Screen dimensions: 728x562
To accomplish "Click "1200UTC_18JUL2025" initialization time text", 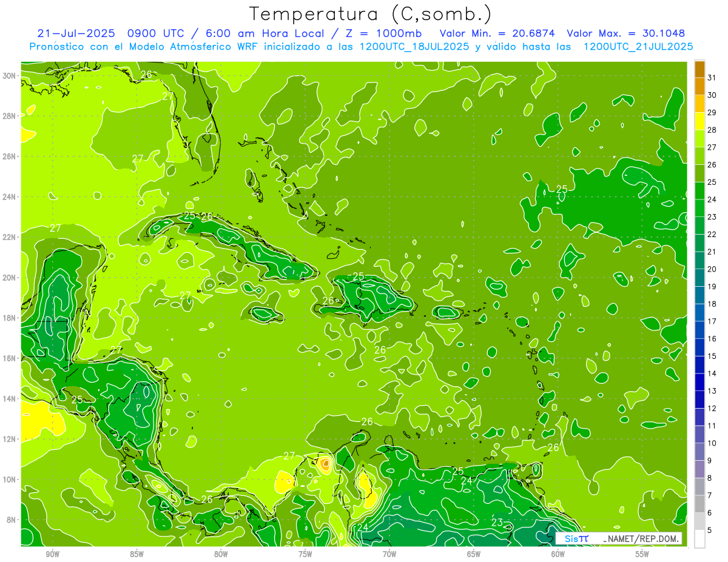I will tap(414, 47).
